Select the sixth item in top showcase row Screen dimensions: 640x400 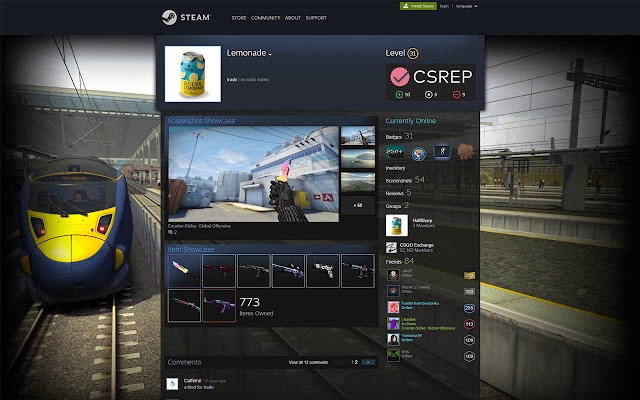click(358, 271)
